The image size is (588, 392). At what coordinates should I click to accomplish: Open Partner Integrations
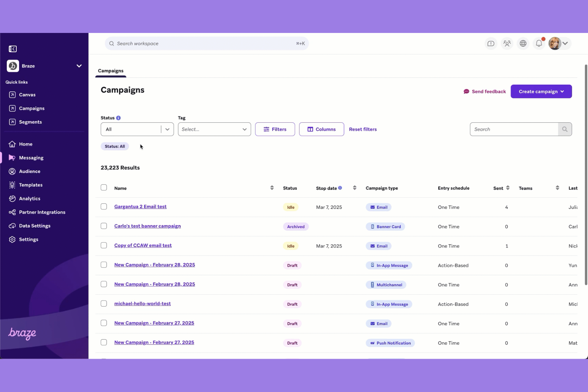42,212
